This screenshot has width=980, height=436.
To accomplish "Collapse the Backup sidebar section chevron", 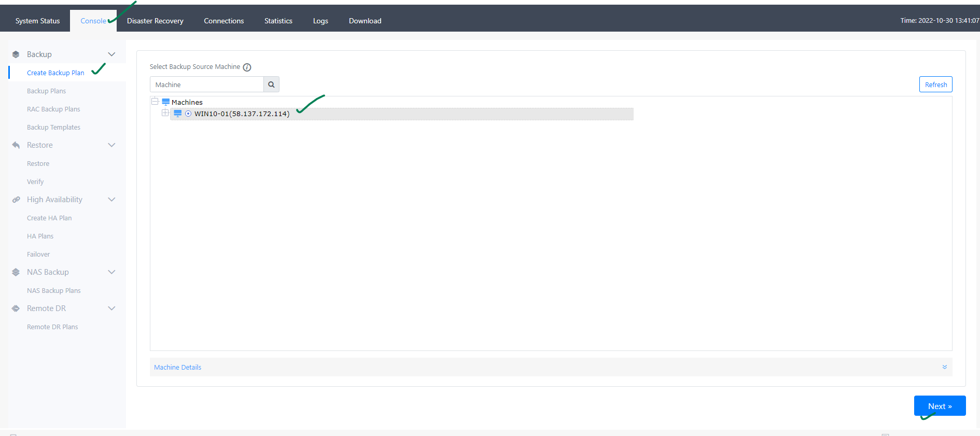I will coord(111,54).
